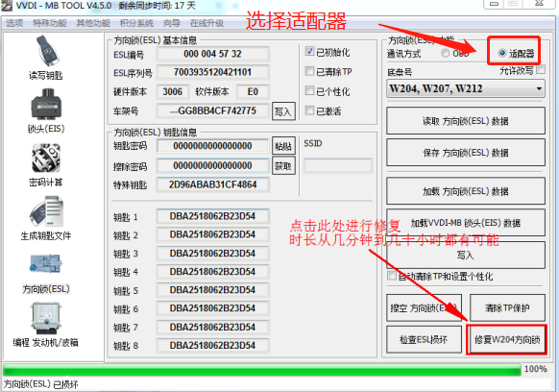Select the OBD communication radio button
This screenshot has height=392, width=559.
[446, 53]
